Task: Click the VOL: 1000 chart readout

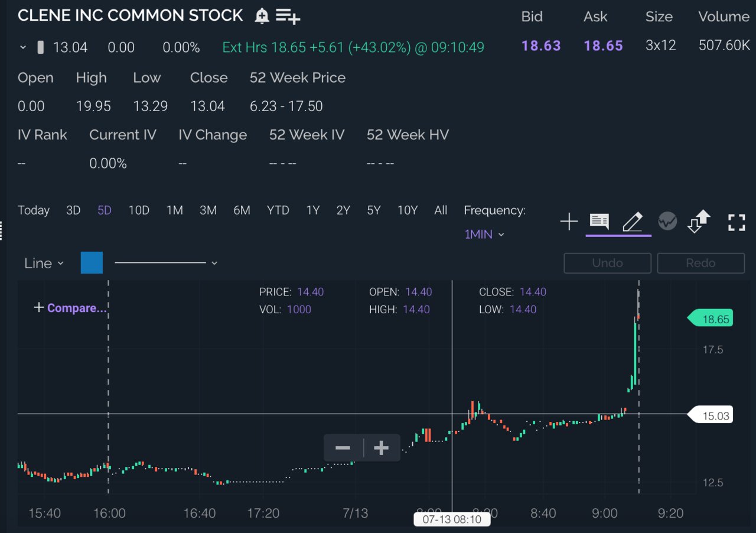Action: [x=285, y=309]
